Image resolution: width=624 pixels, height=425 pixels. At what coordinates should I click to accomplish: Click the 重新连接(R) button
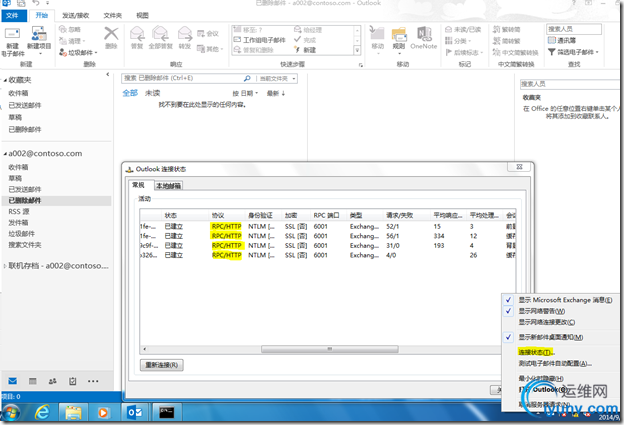click(162, 365)
